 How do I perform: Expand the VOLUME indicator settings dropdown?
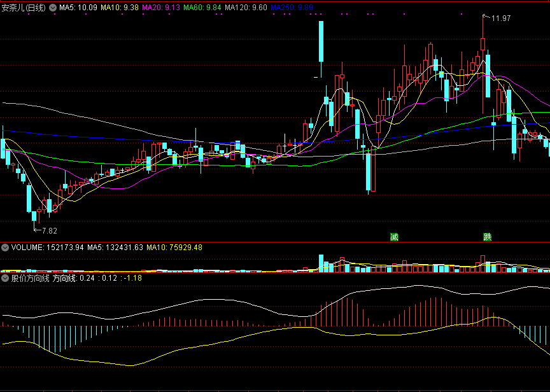(x=5, y=248)
